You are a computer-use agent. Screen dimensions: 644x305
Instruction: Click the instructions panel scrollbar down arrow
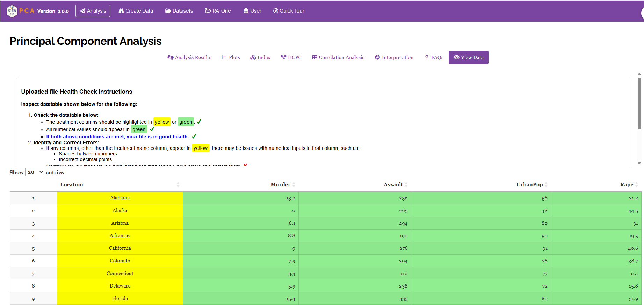639,163
